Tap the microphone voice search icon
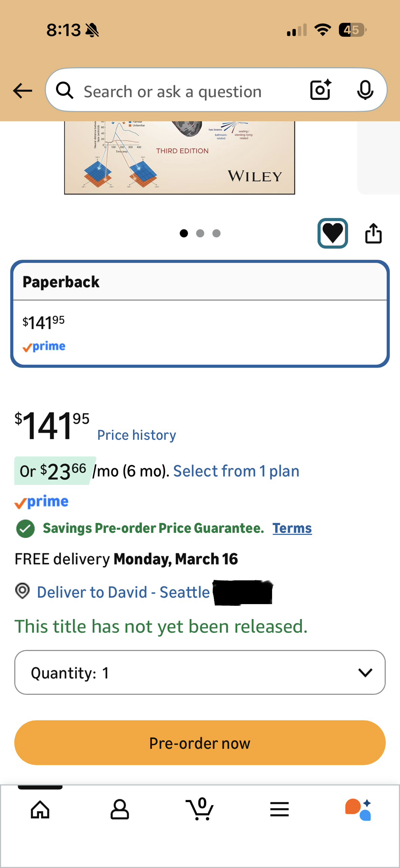Screen dimensions: 400x868 coord(365,90)
